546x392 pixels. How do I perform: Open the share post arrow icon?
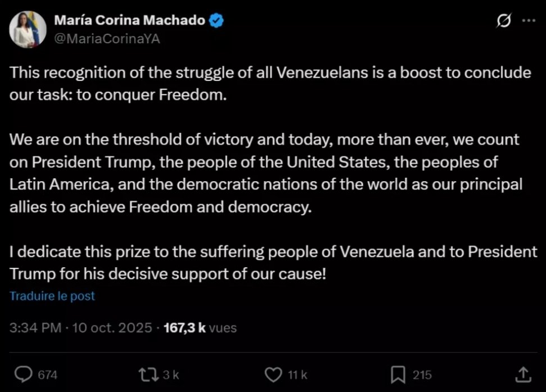522,374
